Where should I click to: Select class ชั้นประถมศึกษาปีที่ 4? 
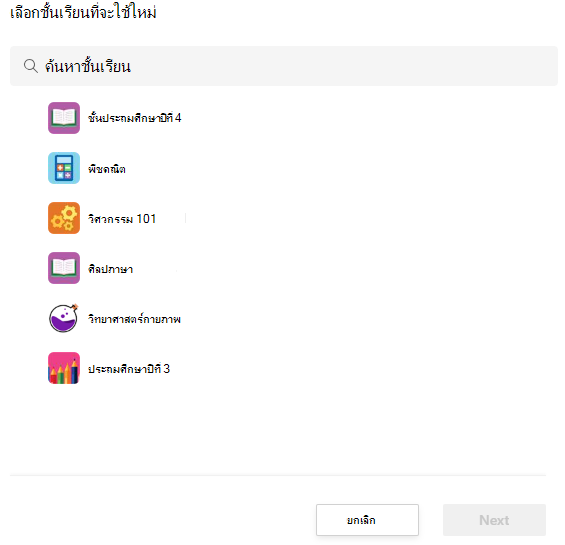click(x=135, y=118)
